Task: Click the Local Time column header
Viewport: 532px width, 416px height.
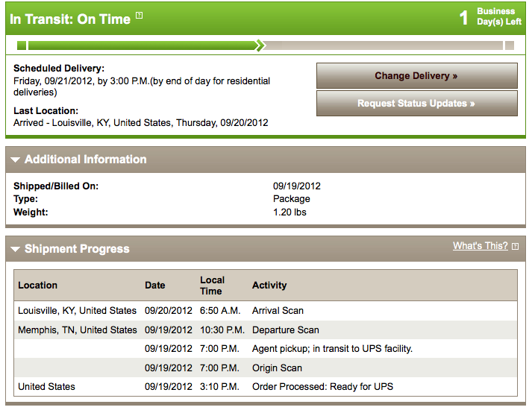Action: click(212, 286)
